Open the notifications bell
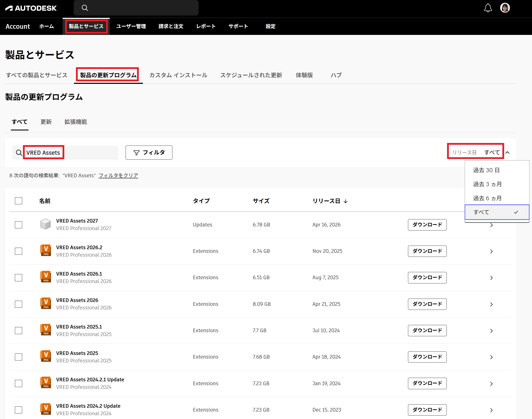 pos(488,8)
